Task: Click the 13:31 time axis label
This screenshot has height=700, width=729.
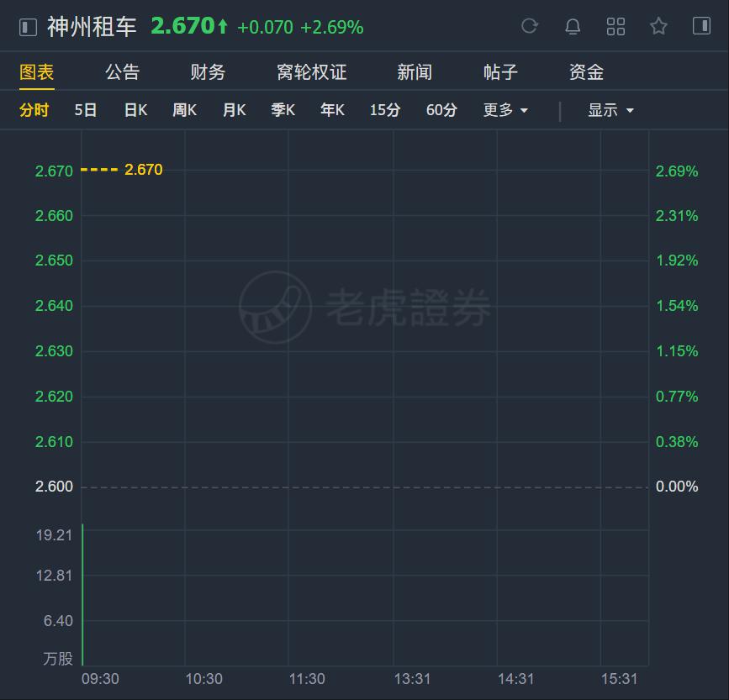Action: pos(412,679)
